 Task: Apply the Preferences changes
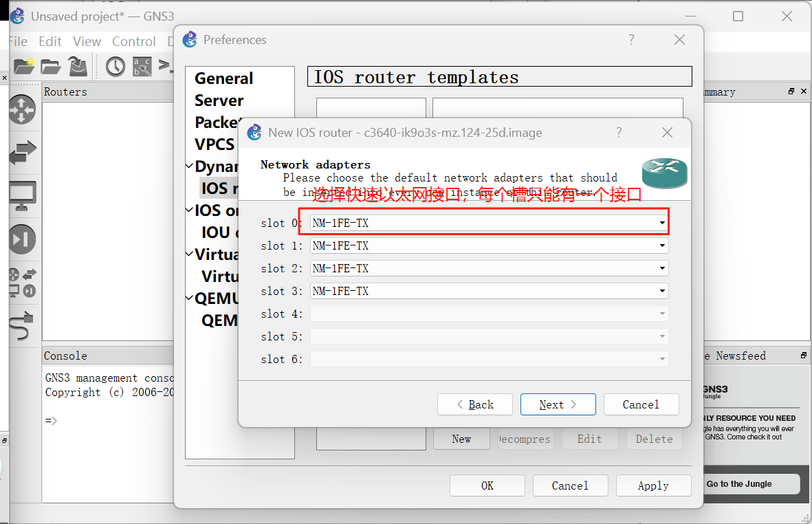coord(654,485)
